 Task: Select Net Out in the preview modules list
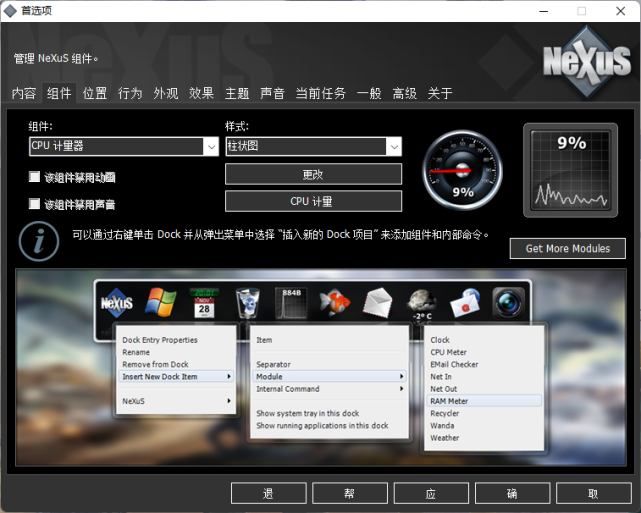pyautogui.click(x=484, y=389)
